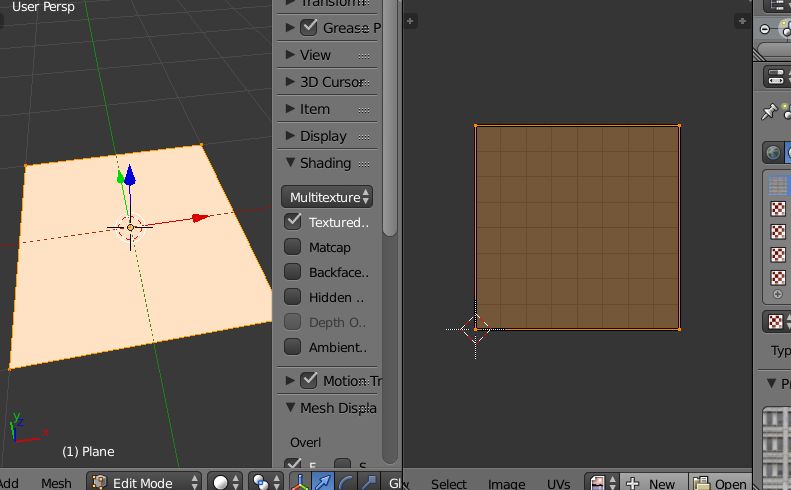
Task: Collapse the Shading panel
Action: pyautogui.click(x=290, y=162)
